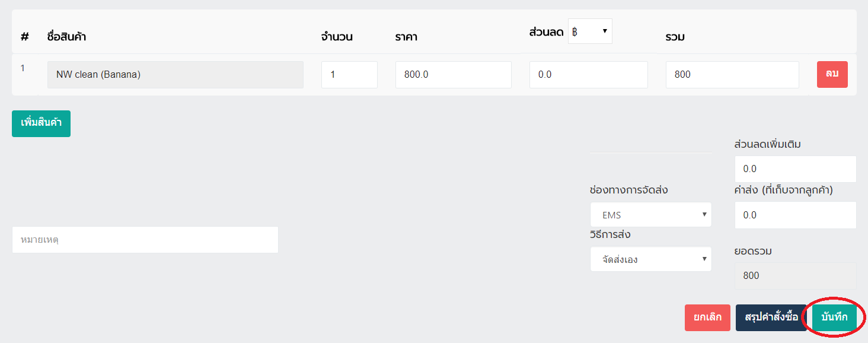Click the ค่าส่ง shipping fee field
The image size is (868, 343).
796,215
